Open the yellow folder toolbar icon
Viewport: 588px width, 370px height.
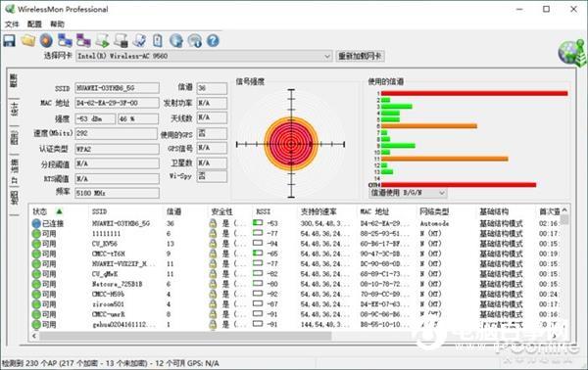point(28,40)
